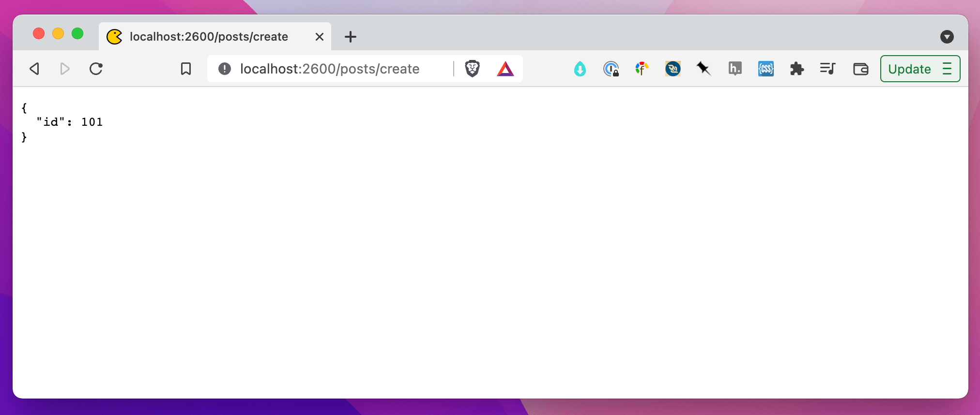Click the closing curly brace line
The height and width of the screenshot is (415, 980).
(24, 137)
